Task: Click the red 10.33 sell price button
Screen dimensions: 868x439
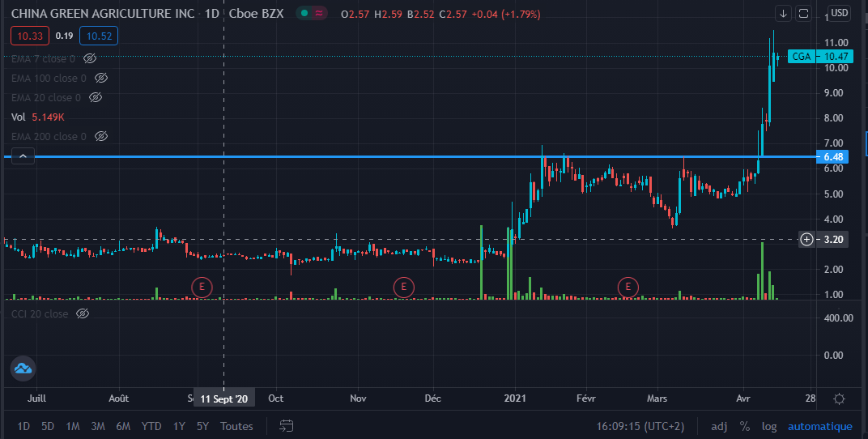Action: (x=30, y=36)
